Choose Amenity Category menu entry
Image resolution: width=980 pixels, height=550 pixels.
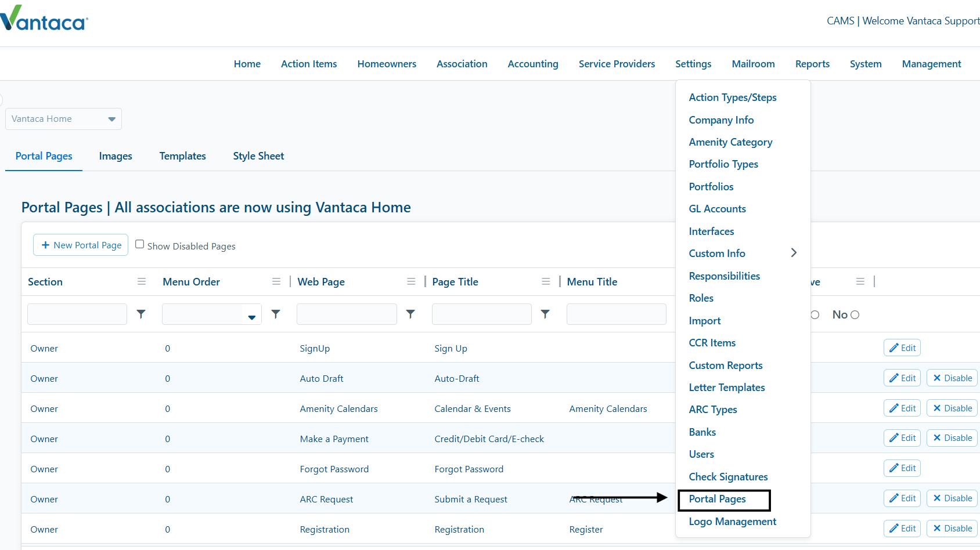coord(730,142)
